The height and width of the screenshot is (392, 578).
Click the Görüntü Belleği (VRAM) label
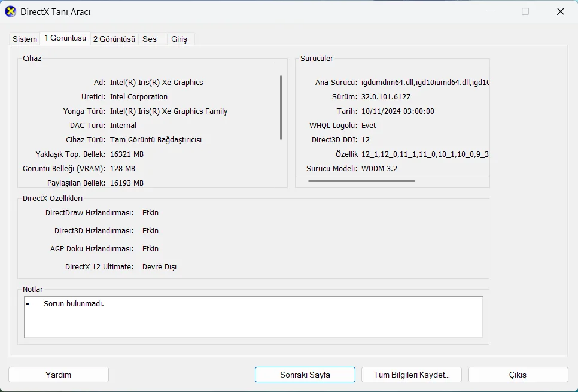(x=64, y=169)
